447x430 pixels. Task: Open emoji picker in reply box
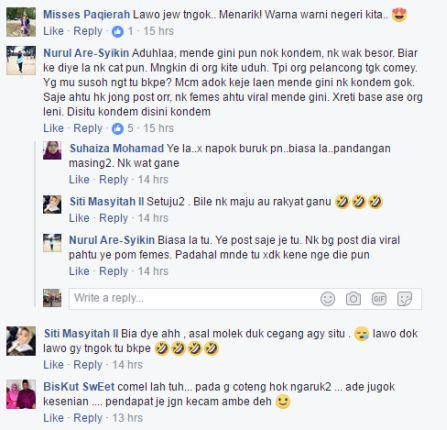point(327,299)
